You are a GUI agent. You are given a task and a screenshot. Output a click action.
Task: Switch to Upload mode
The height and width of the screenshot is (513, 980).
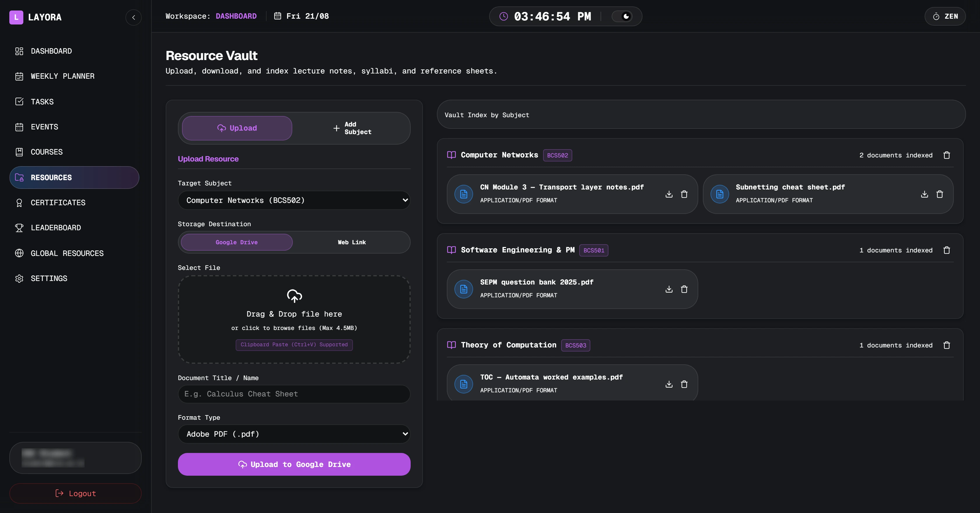(x=237, y=128)
